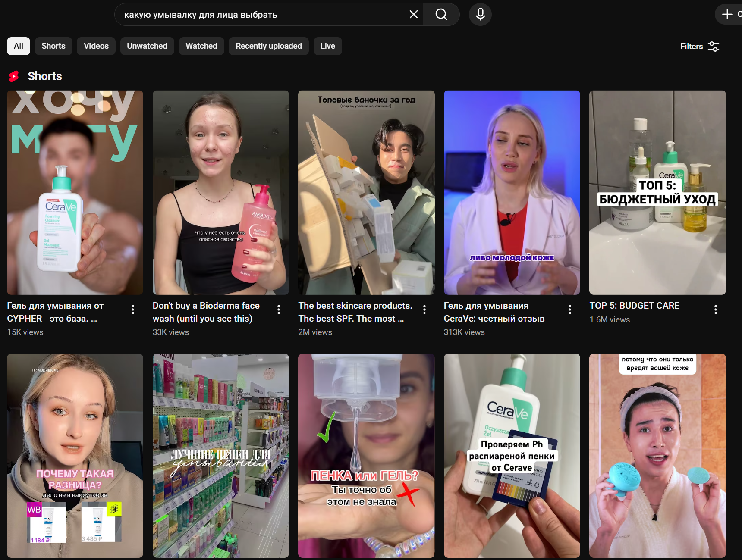
Task: Play the 'либо молодой коже' short thumbnail
Action: click(x=512, y=193)
